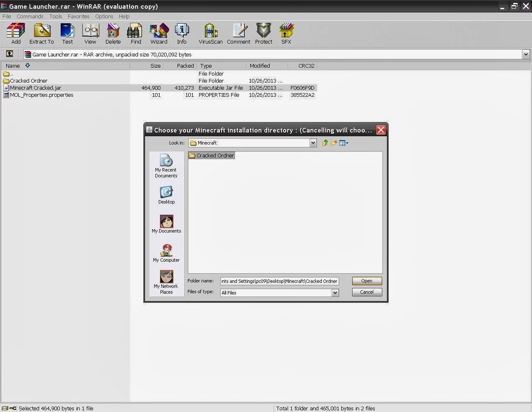Click the Extract To toolbar icon
532x412 pixels.
click(x=42, y=34)
